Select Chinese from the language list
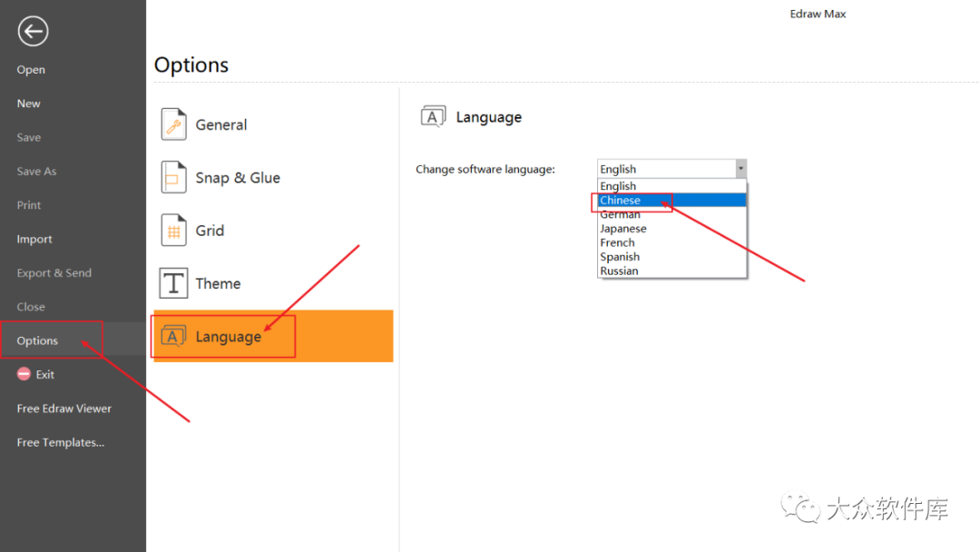Viewport: 980px width, 552px height. (x=671, y=200)
